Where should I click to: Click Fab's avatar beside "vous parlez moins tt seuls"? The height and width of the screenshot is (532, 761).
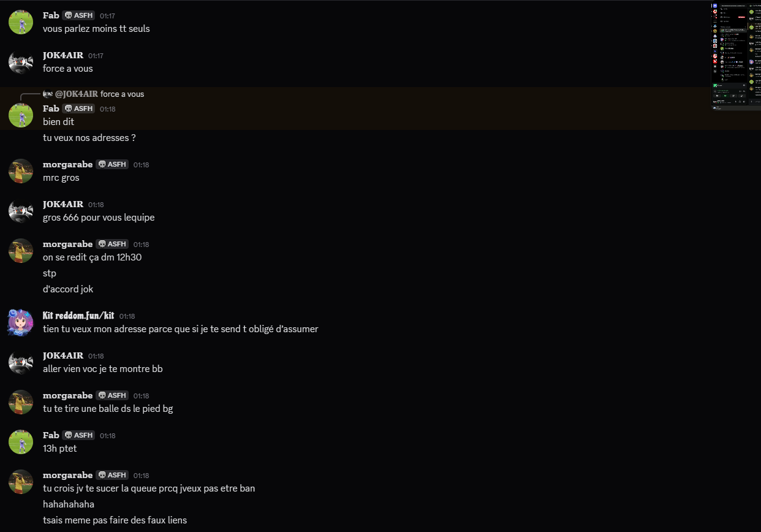pos(20,22)
